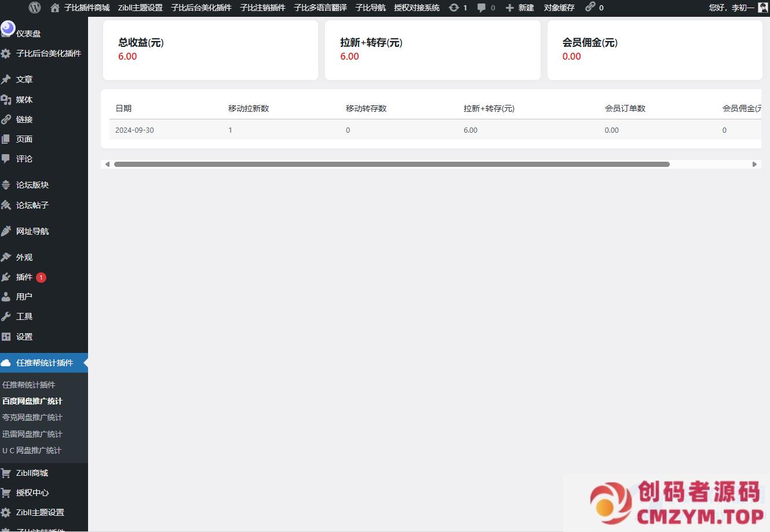Open the user avatar at top right
770x532 pixels.
pos(764,8)
